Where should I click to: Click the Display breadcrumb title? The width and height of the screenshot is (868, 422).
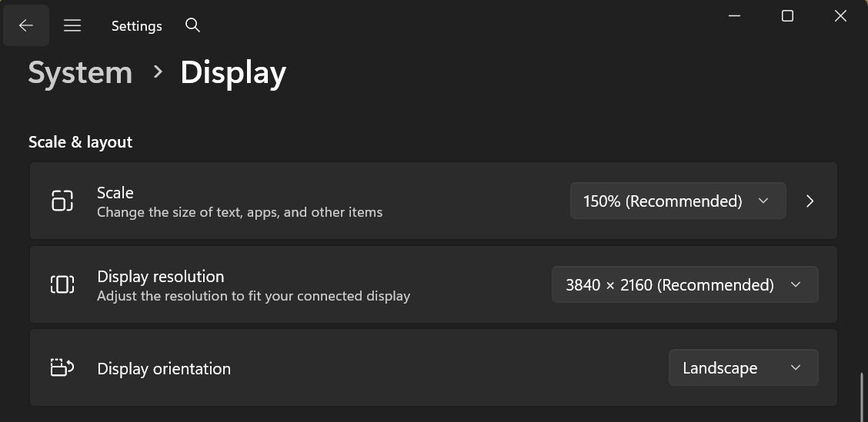(233, 72)
